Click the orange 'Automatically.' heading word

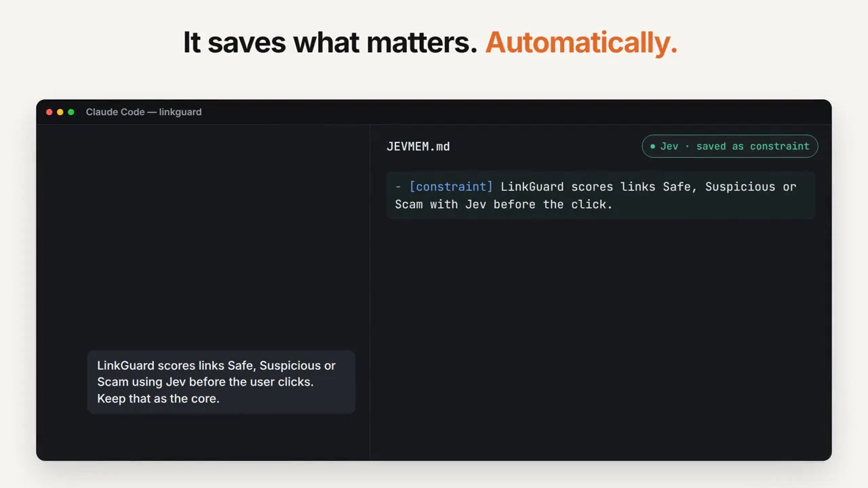(x=581, y=43)
